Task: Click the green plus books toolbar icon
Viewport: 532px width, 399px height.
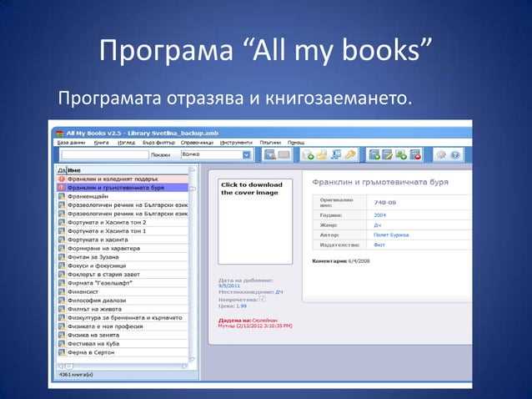Action: click(401, 155)
